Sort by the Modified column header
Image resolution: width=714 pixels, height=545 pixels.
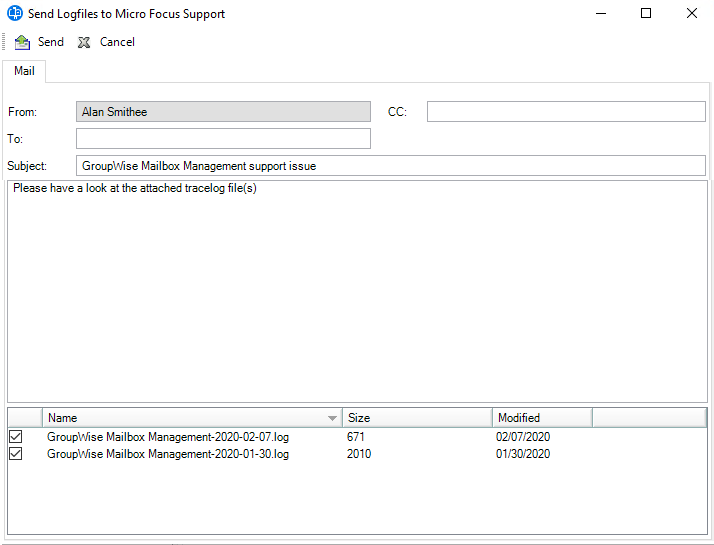(542, 418)
